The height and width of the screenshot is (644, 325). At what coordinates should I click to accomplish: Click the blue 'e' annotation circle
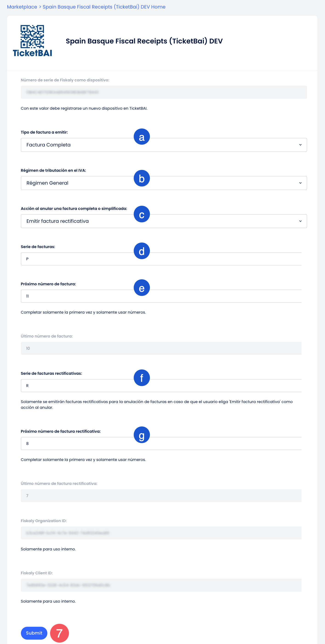pos(142,288)
